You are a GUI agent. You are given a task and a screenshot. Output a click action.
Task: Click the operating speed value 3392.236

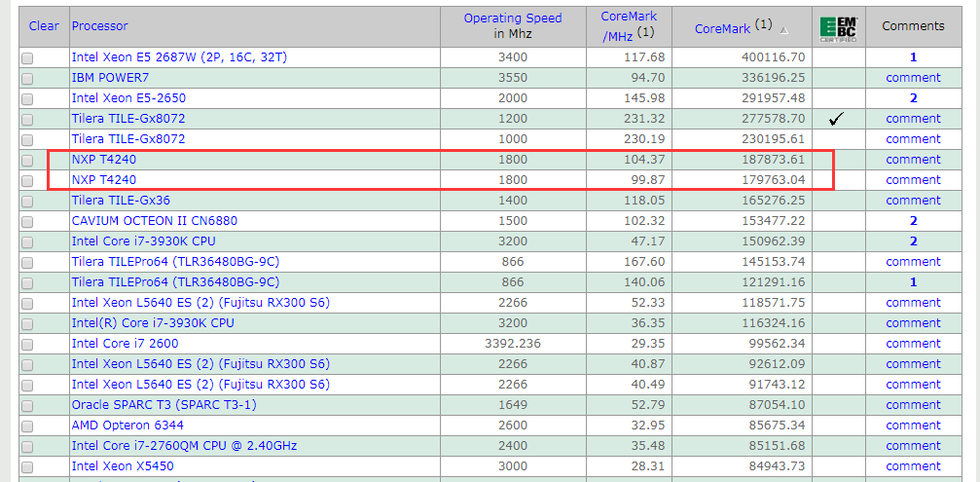coord(513,343)
